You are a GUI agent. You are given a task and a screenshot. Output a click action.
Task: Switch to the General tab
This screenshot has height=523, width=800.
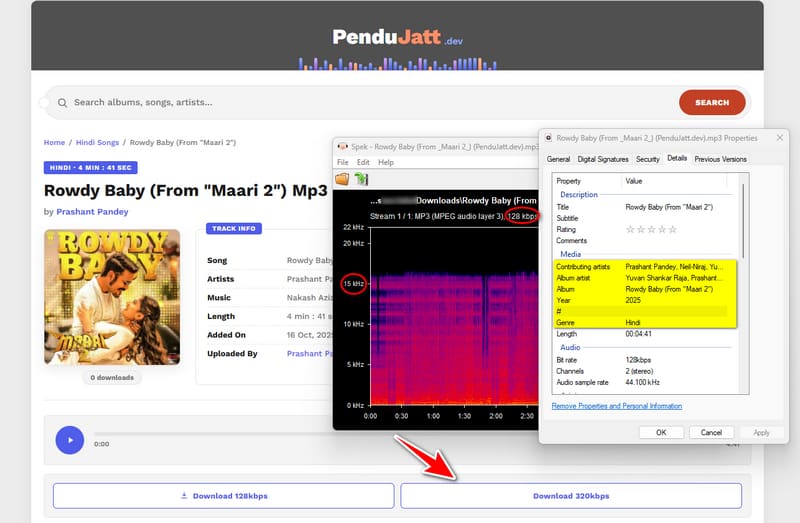[x=558, y=159]
